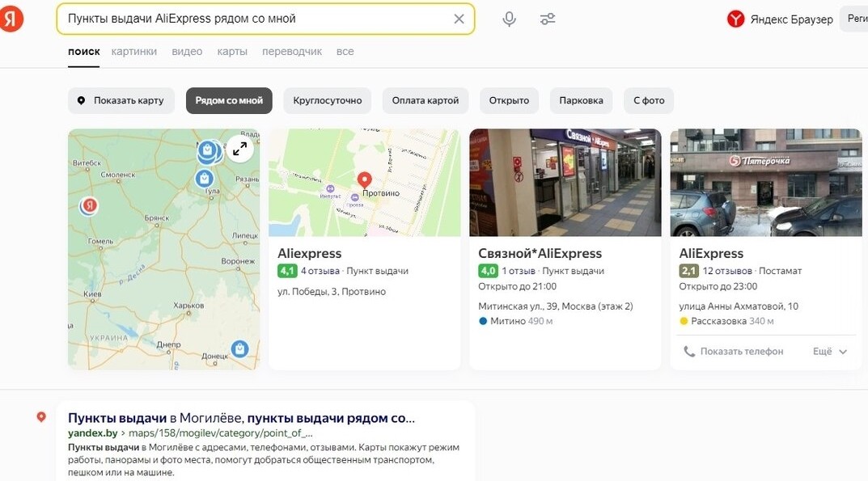The image size is (868, 481).
Task: Click the red pin on Протвино map
Action: [364, 180]
